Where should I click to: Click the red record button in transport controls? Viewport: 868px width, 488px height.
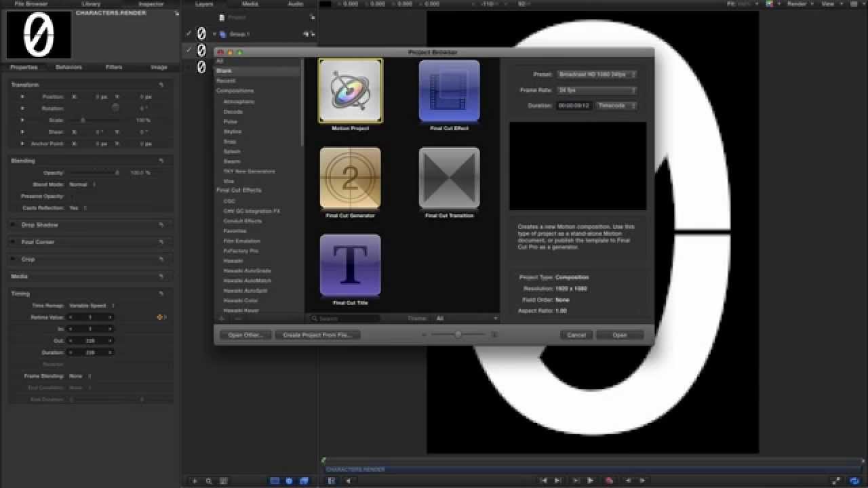pyautogui.click(x=609, y=481)
